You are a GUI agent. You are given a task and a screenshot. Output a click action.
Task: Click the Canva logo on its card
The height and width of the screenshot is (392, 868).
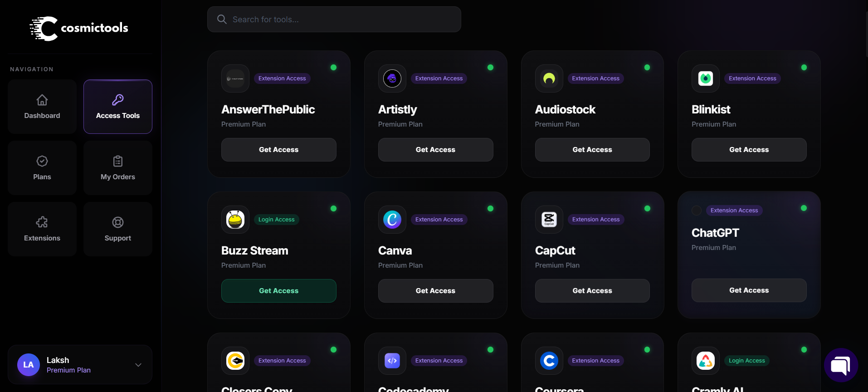pos(392,219)
